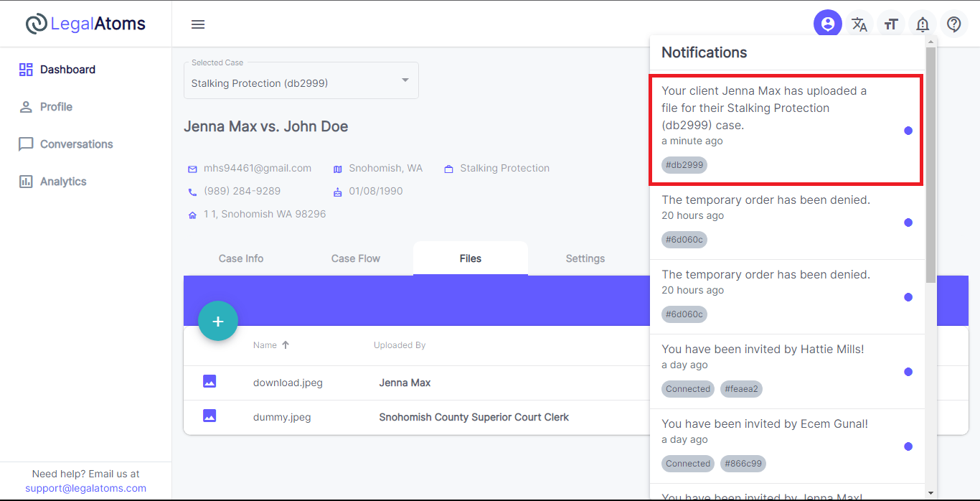Switch to the Settings tab

click(x=585, y=258)
